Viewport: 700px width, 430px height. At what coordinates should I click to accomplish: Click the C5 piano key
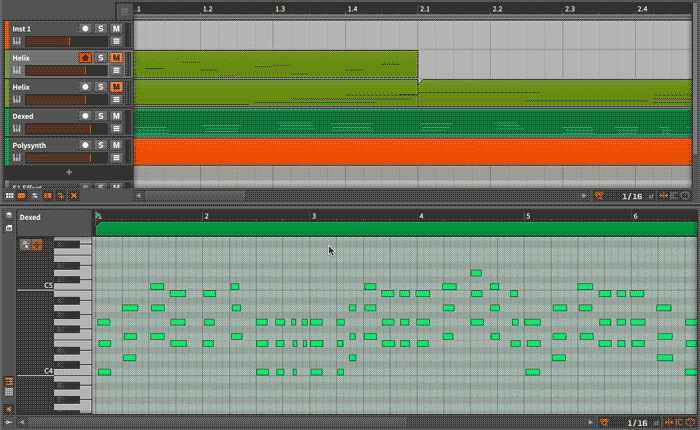pyautogui.click(x=72, y=285)
